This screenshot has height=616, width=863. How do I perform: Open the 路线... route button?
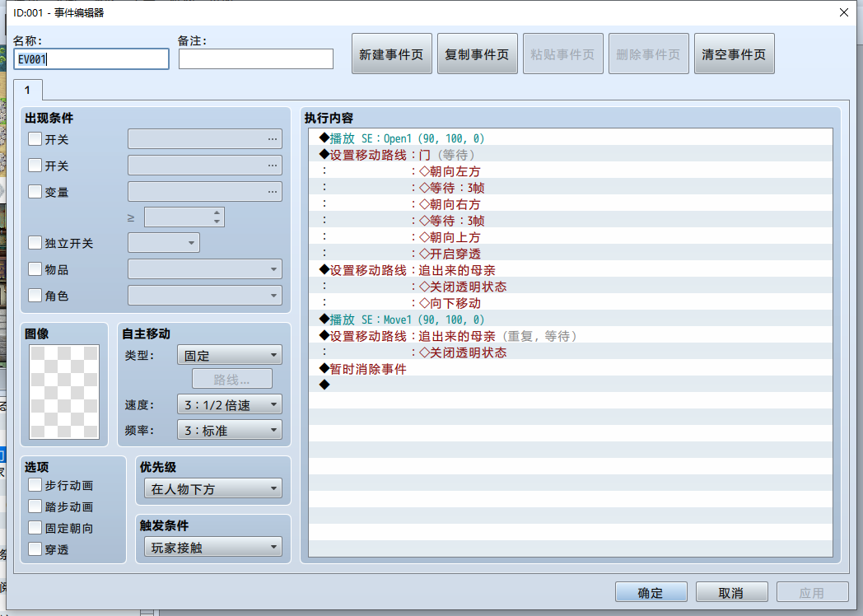(x=231, y=380)
